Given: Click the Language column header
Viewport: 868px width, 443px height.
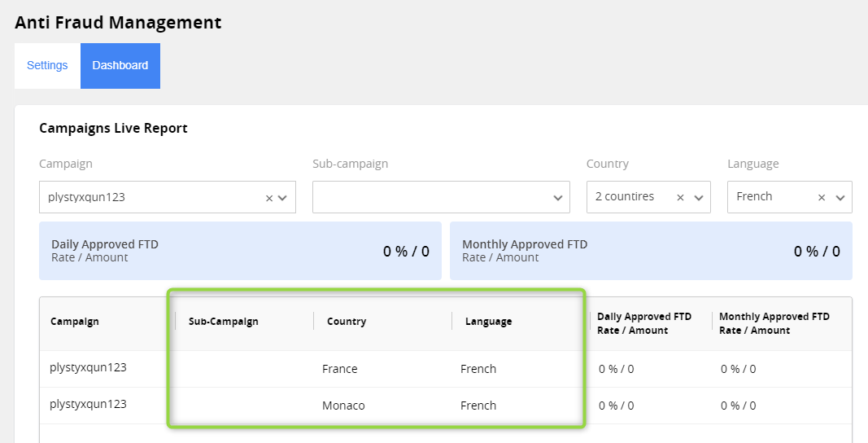Looking at the screenshot, I should click(488, 322).
